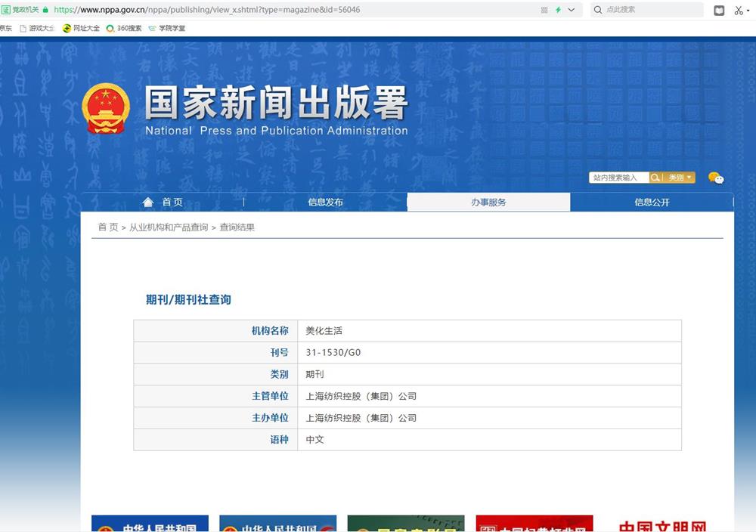Image resolution: width=756 pixels, height=532 pixels.
Task: Click the 党政机关 site badge icon
Action: pos(20,10)
